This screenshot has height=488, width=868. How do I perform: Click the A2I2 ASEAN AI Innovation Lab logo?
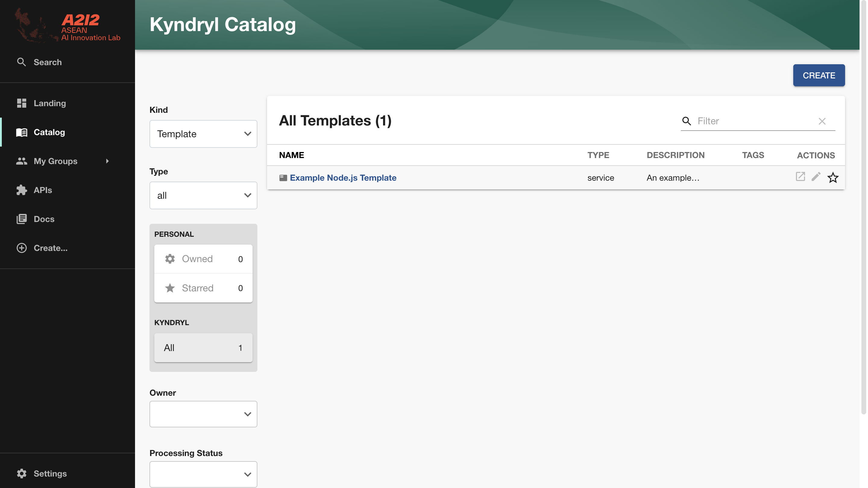[x=68, y=26]
